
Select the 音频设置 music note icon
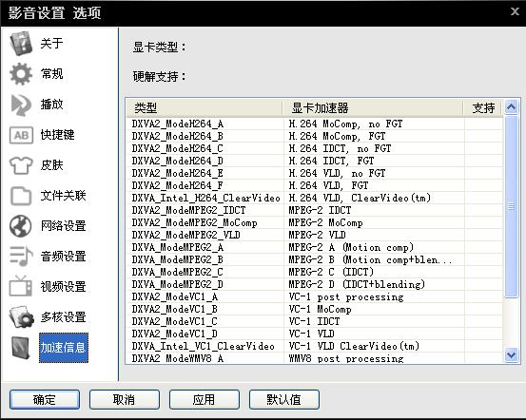click(x=21, y=257)
